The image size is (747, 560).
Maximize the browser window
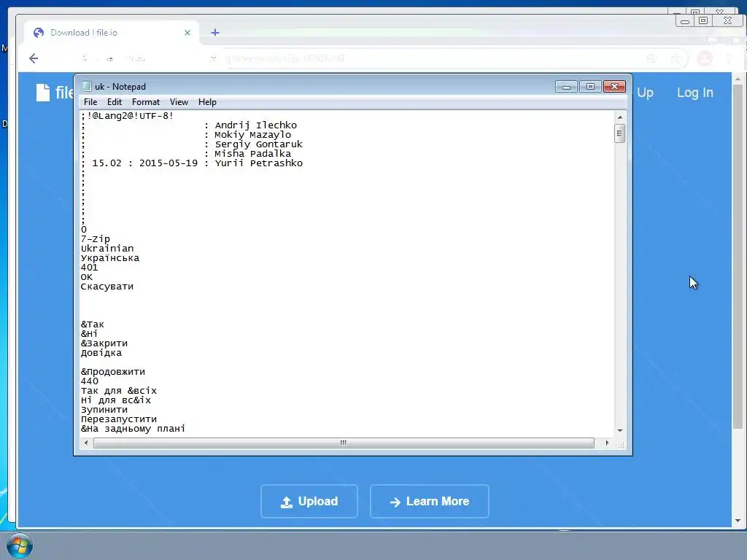tap(703, 20)
